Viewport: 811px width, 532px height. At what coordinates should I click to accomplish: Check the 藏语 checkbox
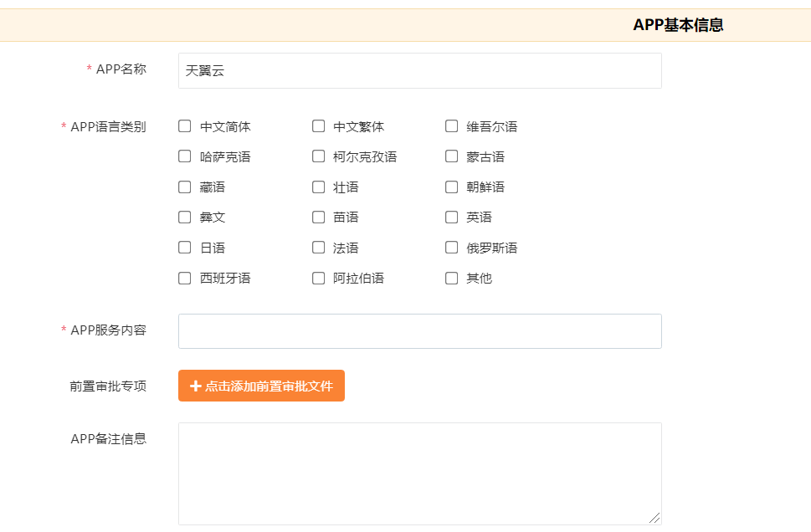coord(185,187)
